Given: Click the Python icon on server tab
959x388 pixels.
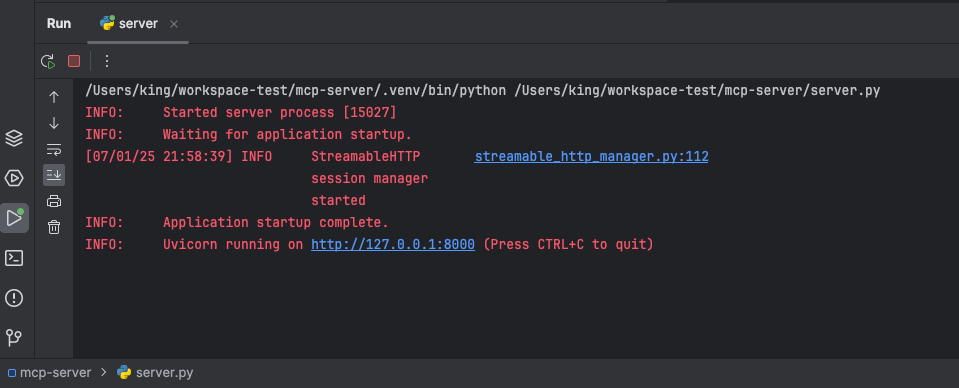Looking at the screenshot, I should pos(108,23).
